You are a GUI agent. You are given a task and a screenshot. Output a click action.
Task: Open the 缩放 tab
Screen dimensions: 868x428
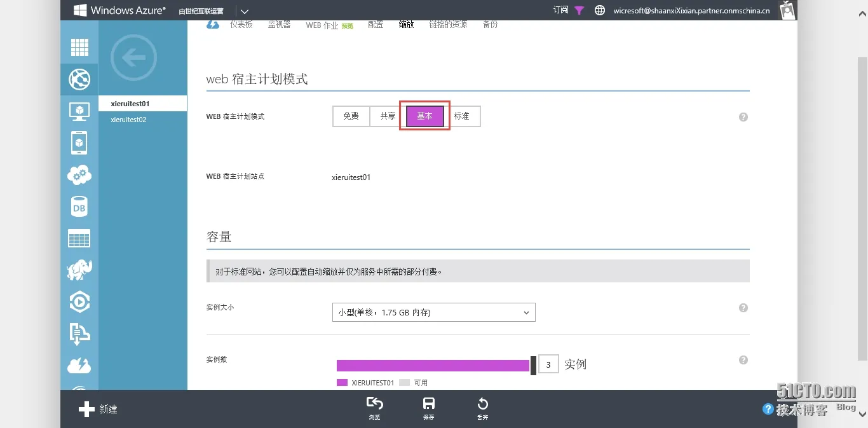[x=407, y=24]
